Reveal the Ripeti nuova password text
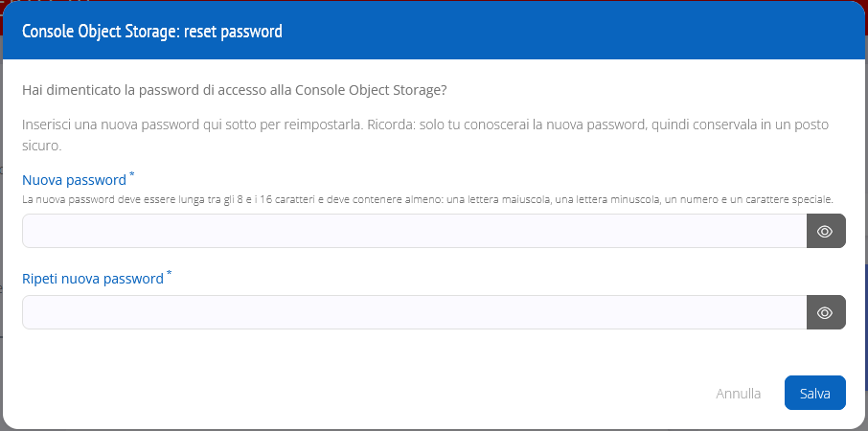Screen dimensions: 868x431 coord(825,312)
